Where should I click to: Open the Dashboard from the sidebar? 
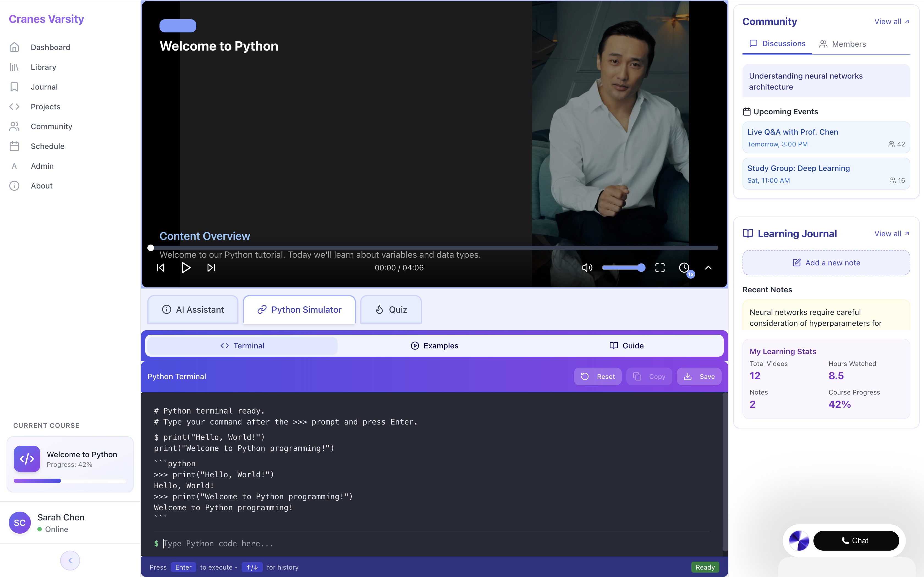coord(14,47)
